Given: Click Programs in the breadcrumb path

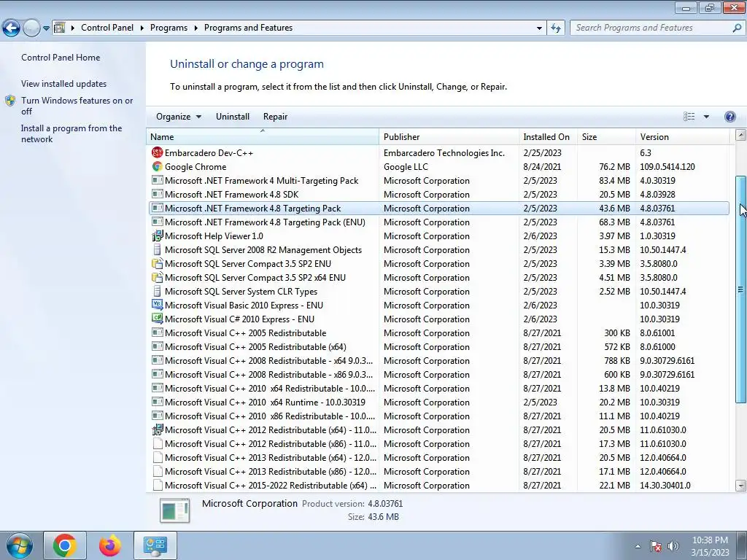Looking at the screenshot, I should pos(169,28).
